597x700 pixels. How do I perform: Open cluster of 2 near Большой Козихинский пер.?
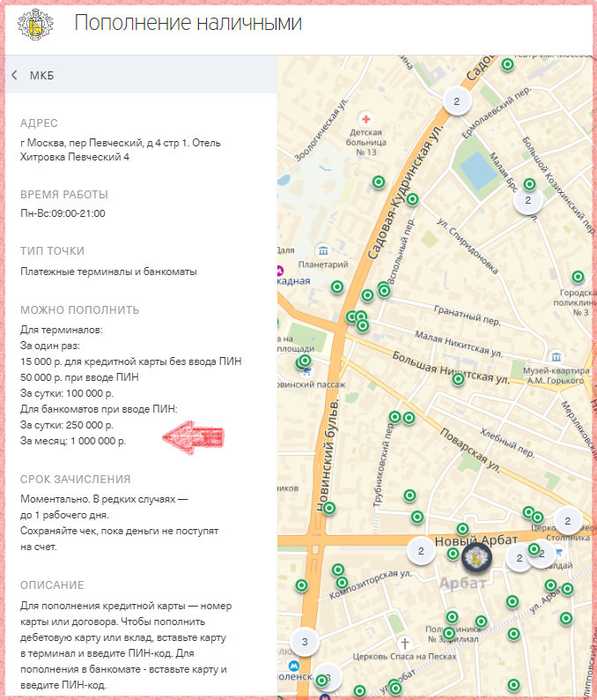coord(528,200)
